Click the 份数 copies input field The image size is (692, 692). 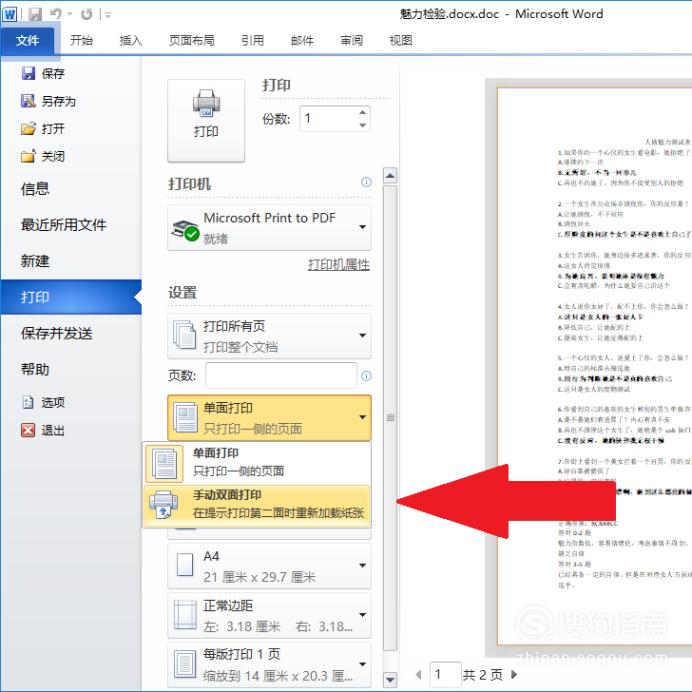pyautogui.click(x=329, y=119)
